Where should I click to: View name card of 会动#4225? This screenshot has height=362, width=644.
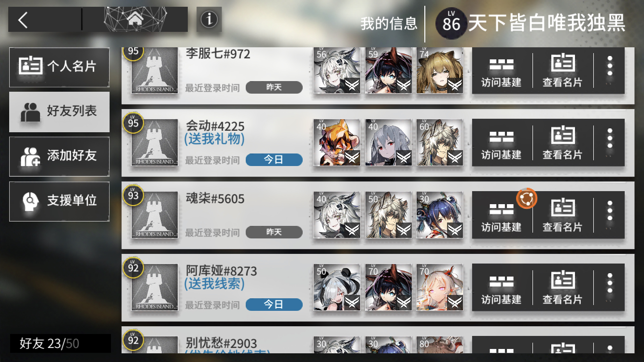click(562, 143)
